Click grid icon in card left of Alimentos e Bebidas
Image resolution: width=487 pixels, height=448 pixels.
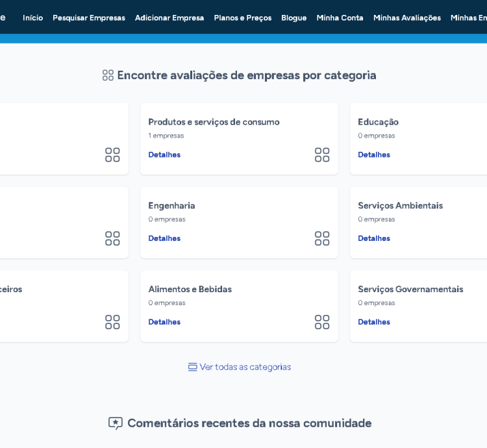(112, 322)
